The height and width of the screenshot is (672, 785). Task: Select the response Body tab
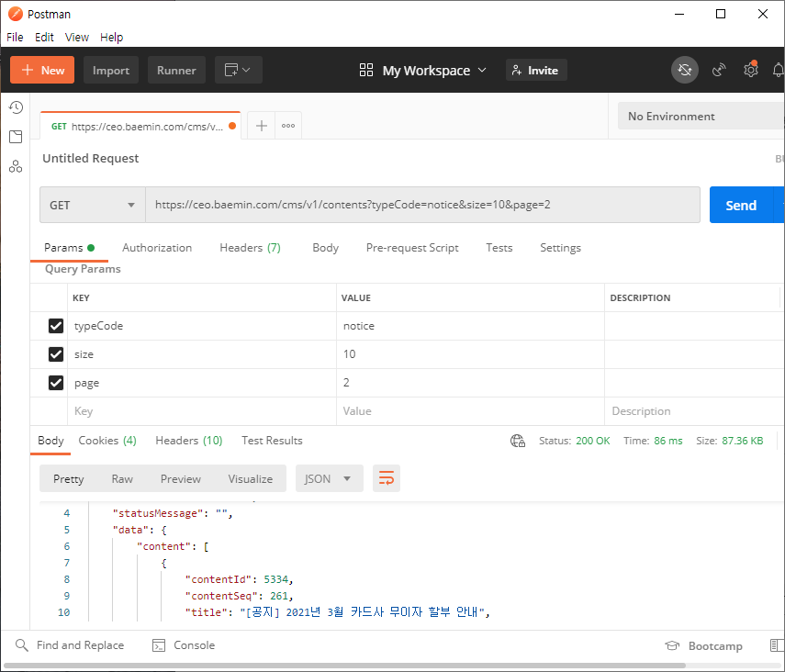coord(50,441)
